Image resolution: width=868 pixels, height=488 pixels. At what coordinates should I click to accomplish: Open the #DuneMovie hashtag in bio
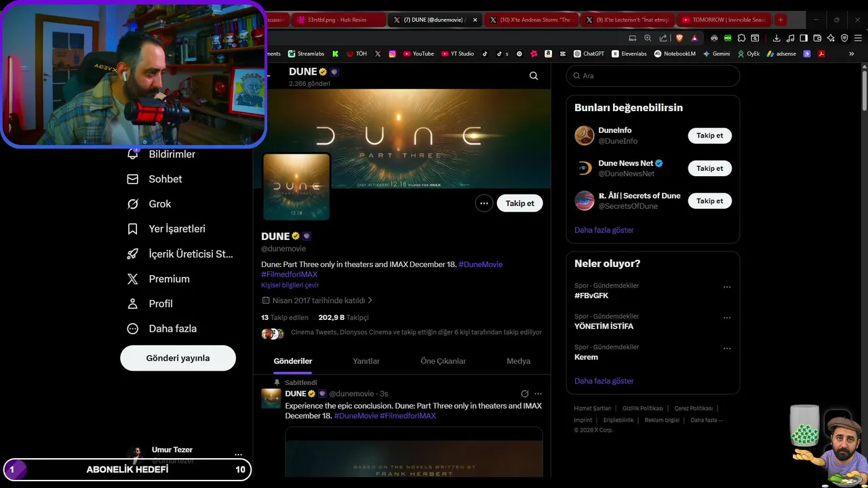click(x=480, y=264)
